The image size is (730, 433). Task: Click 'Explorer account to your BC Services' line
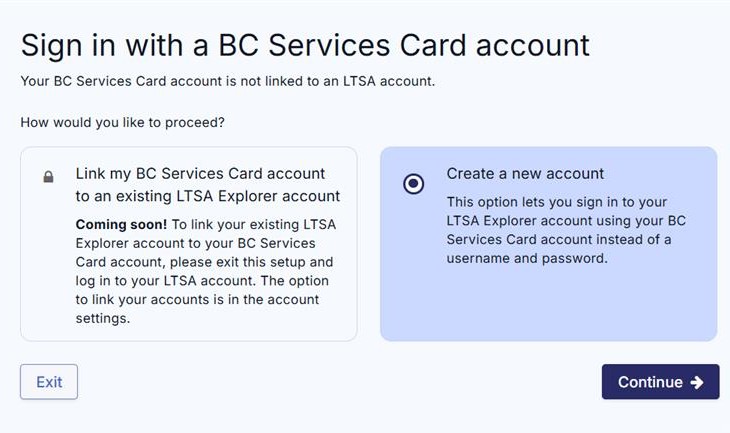(x=195, y=243)
